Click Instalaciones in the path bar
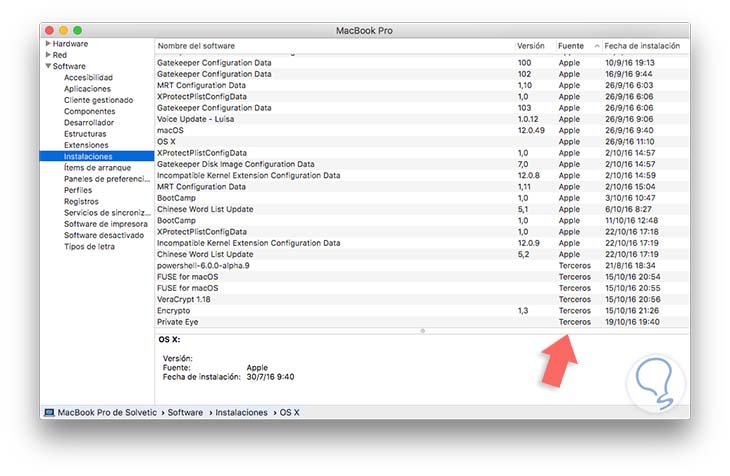Screen dimensions: 730x476 click(x=241, y=412)
